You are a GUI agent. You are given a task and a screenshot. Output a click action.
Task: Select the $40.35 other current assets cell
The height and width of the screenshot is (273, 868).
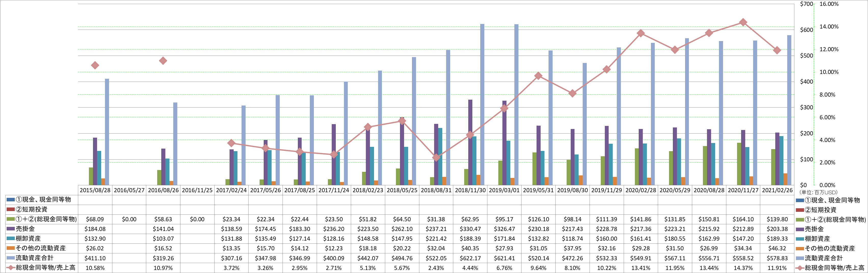tap(470, 248)
